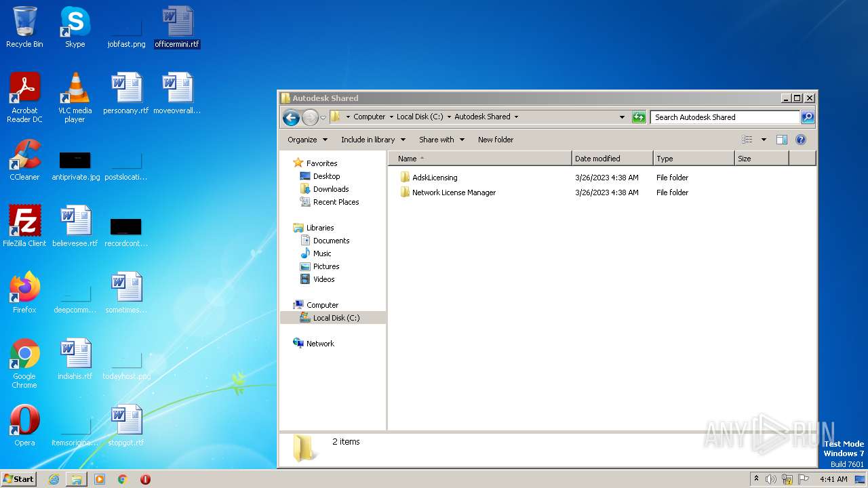The image size is (868, 488).
Task: Select the Acrobat Reader DC desktop icon
Action: coord(24,98)
